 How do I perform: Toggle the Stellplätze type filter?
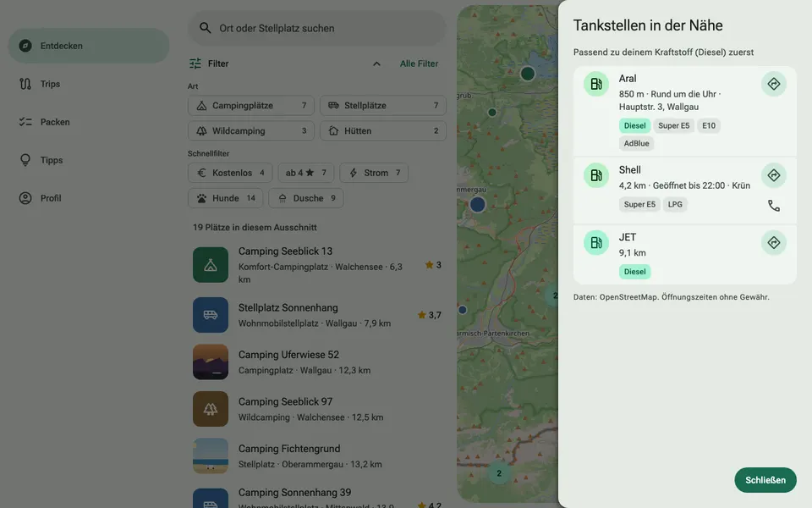click(x=382, y=105)
